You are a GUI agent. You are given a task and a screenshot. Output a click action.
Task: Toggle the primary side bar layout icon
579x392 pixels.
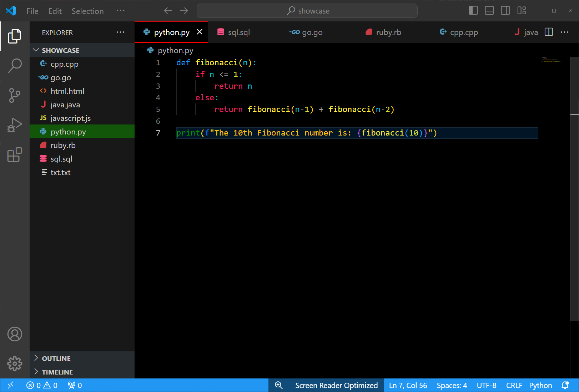pos(473,11)
